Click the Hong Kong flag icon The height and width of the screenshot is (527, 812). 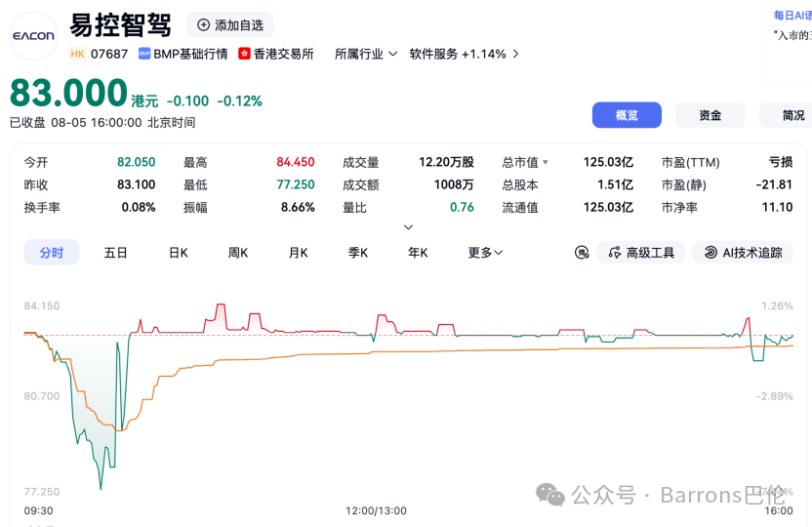tap(244, 54)
